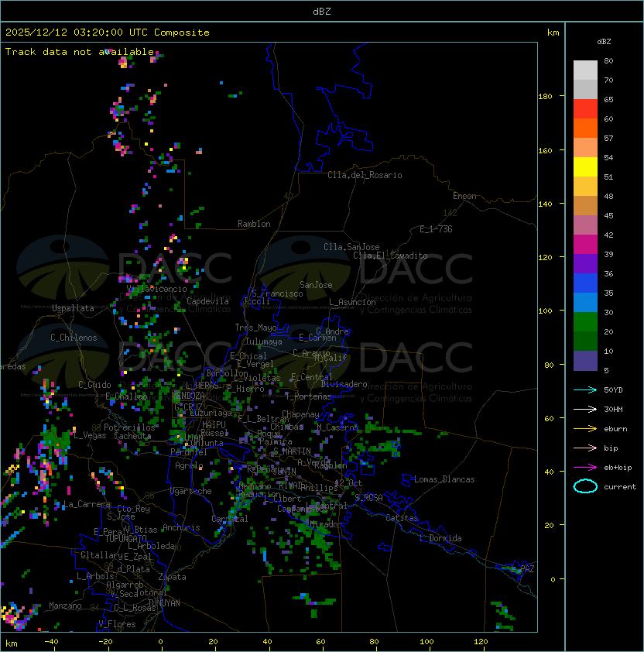Image resolution: width=644 pixels, height=652 pixels.
Task: Click the pink bip arrow symbol
Action: click(x=585, y=448)
